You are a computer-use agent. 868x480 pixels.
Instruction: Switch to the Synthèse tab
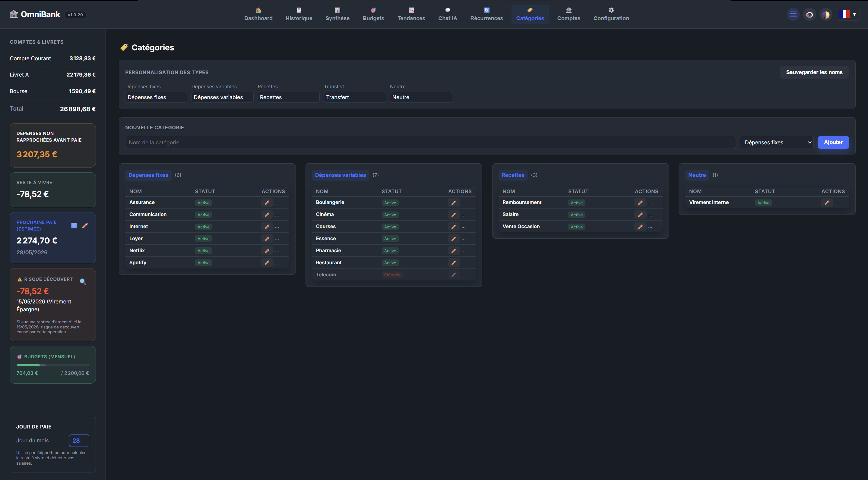337,14
